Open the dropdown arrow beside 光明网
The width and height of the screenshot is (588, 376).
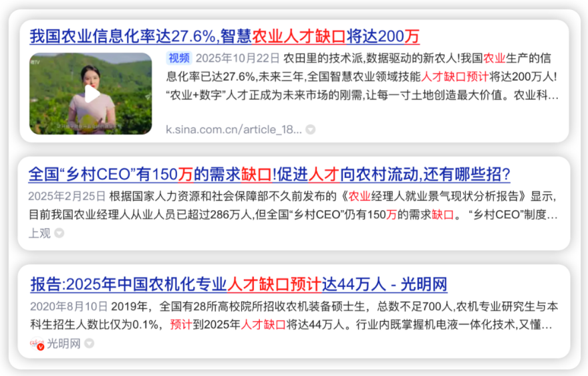89,344
